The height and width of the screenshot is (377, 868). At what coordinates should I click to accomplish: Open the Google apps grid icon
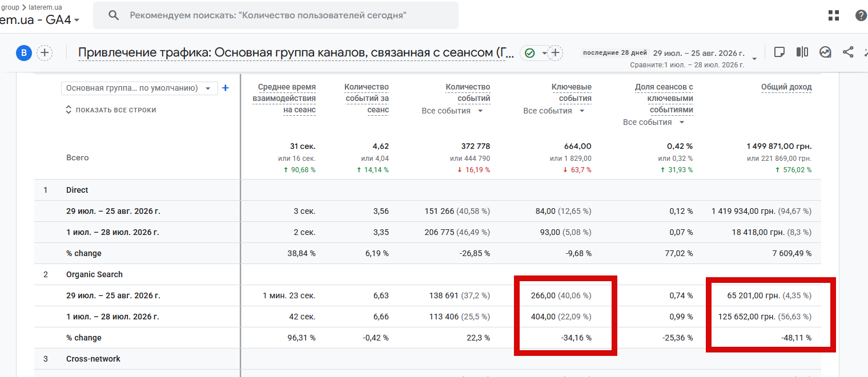[x=833, y=15]
